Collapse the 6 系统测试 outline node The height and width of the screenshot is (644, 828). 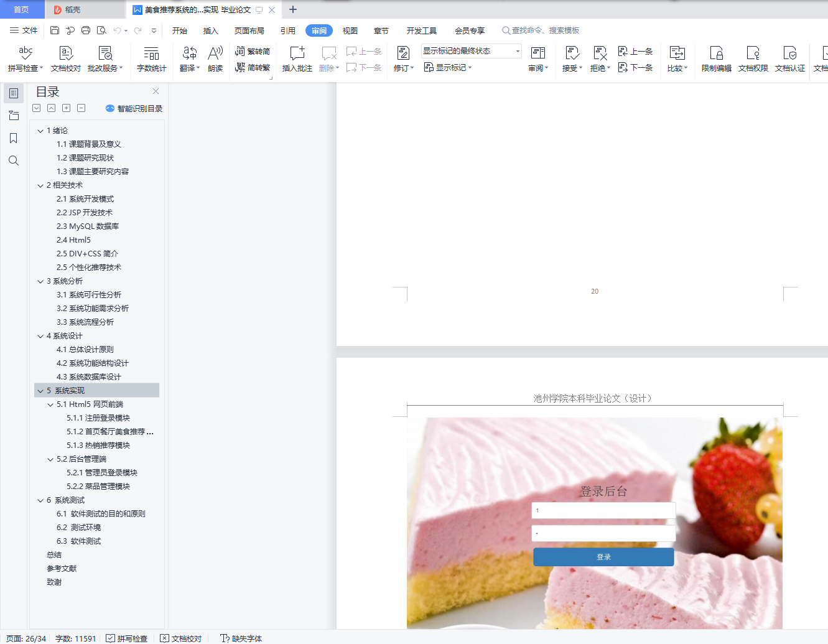click(40, 500)
